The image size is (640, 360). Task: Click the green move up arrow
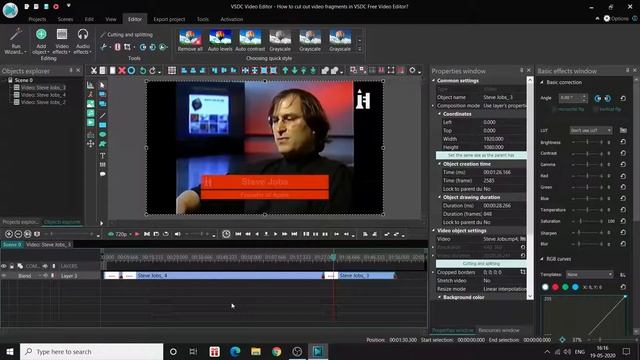[285, 71]
